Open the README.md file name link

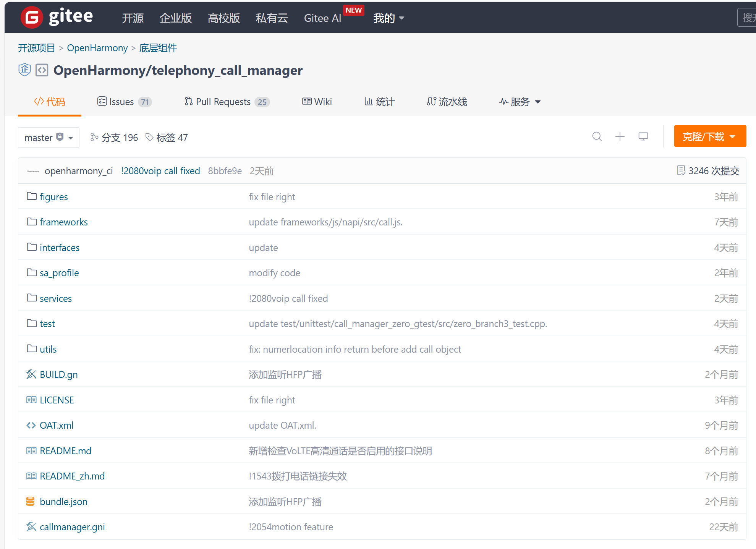point(65,451)
